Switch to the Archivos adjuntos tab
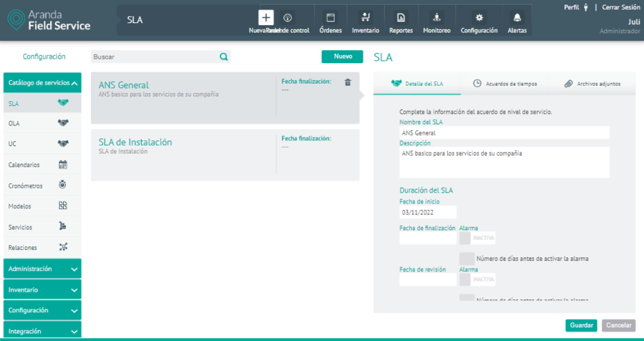 coord(592,84)
